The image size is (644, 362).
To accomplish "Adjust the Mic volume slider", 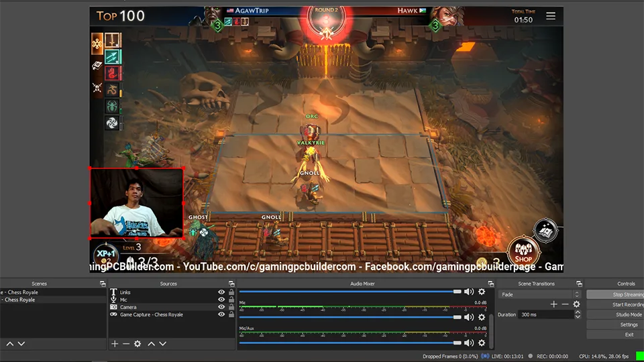I will (x=350, y=317).
